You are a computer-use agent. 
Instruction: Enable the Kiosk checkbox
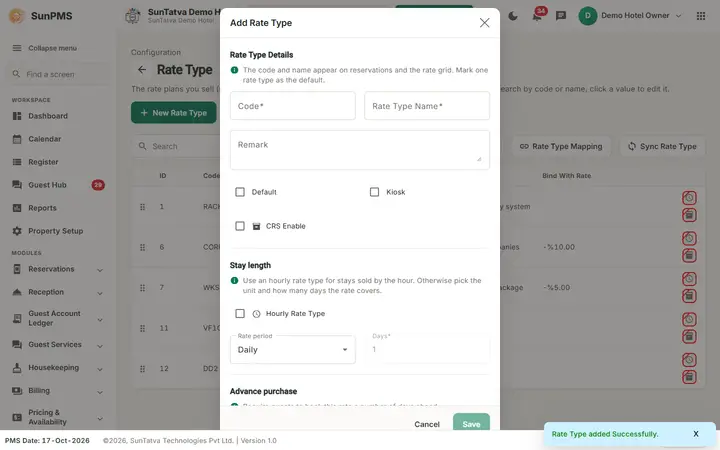[374, 192]
